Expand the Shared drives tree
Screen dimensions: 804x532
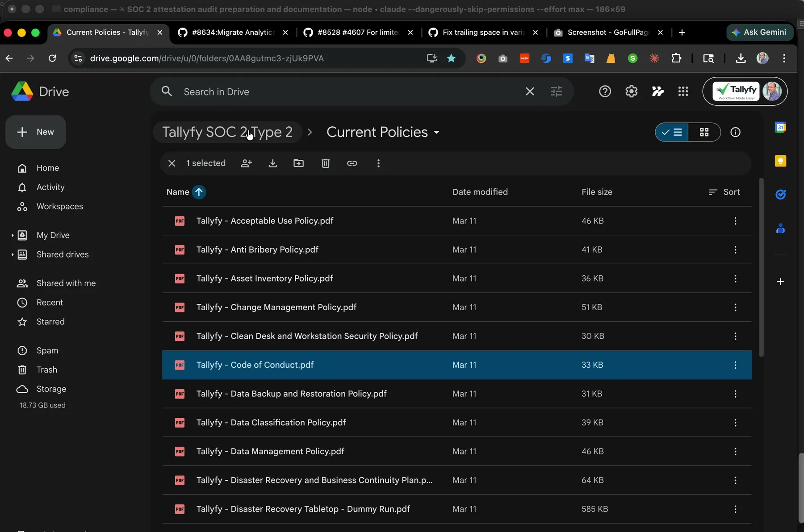13,254
